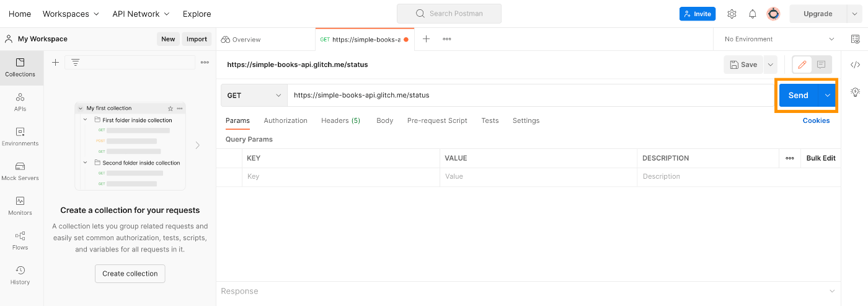868x306 pixels.
Task: Expand the API Network dropdown menu
Action: [141, 14]
